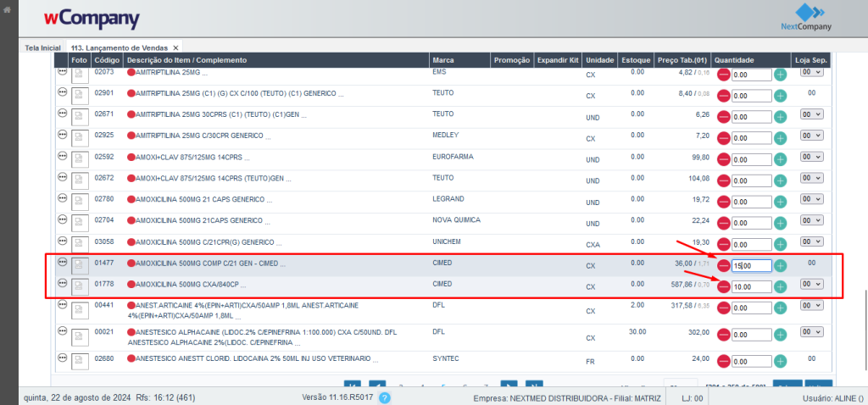Click minus button for item 01778
868x405 pixels.
(x=724, y=286)
